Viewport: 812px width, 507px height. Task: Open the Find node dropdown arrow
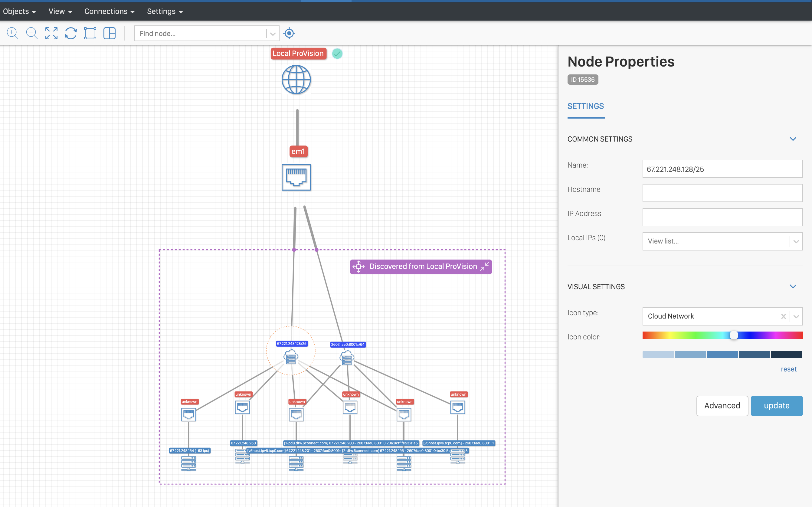(273, 34)
